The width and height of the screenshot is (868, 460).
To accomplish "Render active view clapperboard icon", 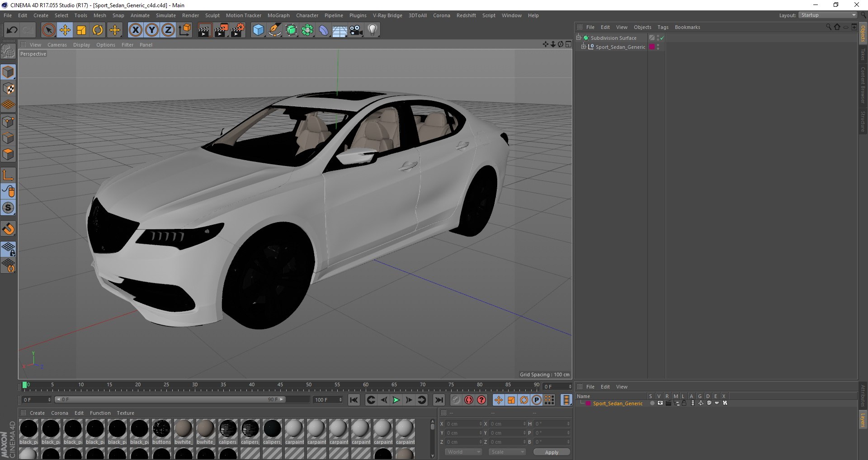I will tap(204, 30).
